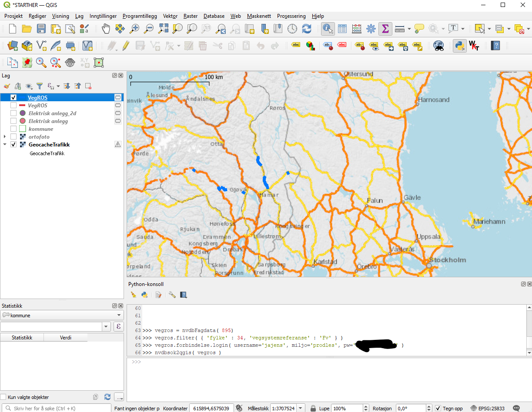
Task: Click the WKT plugin icon
Action: click(474, 46)
